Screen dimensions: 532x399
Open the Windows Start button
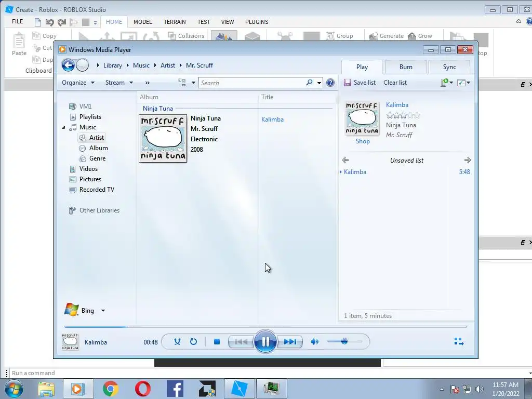pos(14,389)
